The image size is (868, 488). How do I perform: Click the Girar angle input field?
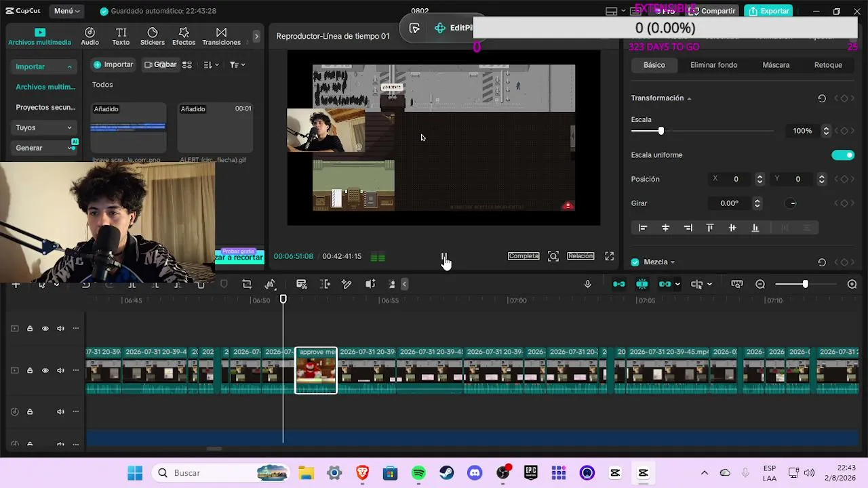[730, 203]
